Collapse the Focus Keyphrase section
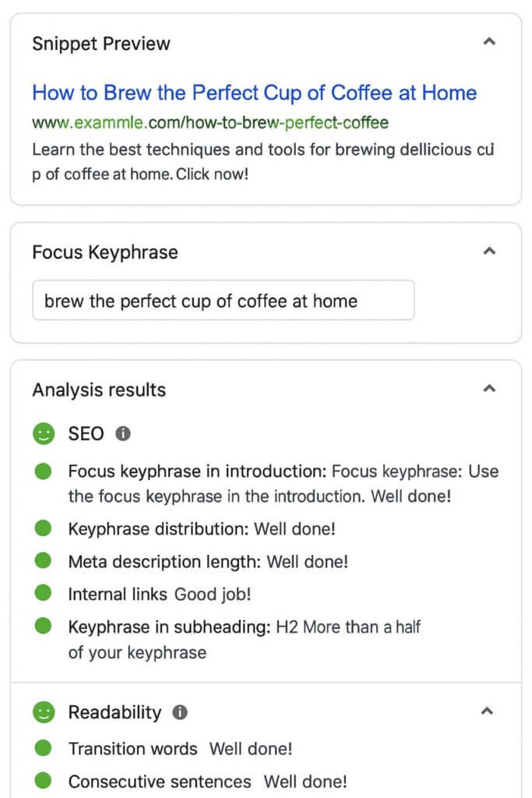The height and width of the screenshot is (798, 532). [x=489, y=251]
